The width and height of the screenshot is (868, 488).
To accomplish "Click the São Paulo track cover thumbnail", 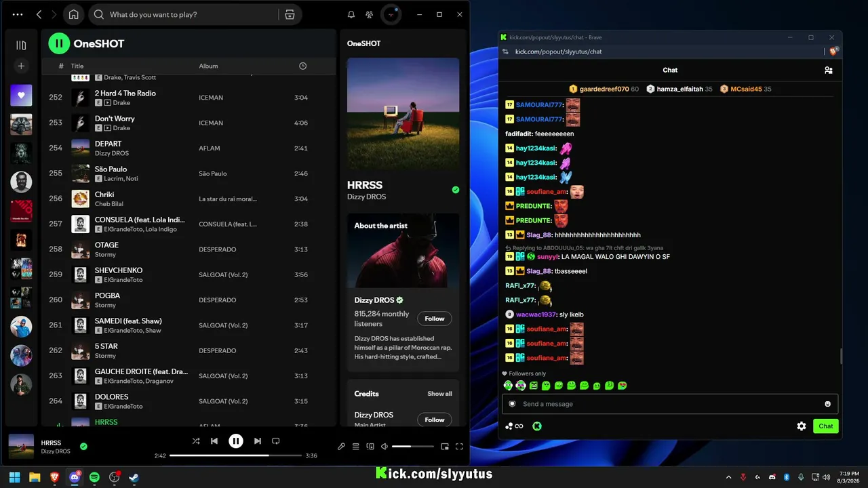I will (x=81, y=174).
